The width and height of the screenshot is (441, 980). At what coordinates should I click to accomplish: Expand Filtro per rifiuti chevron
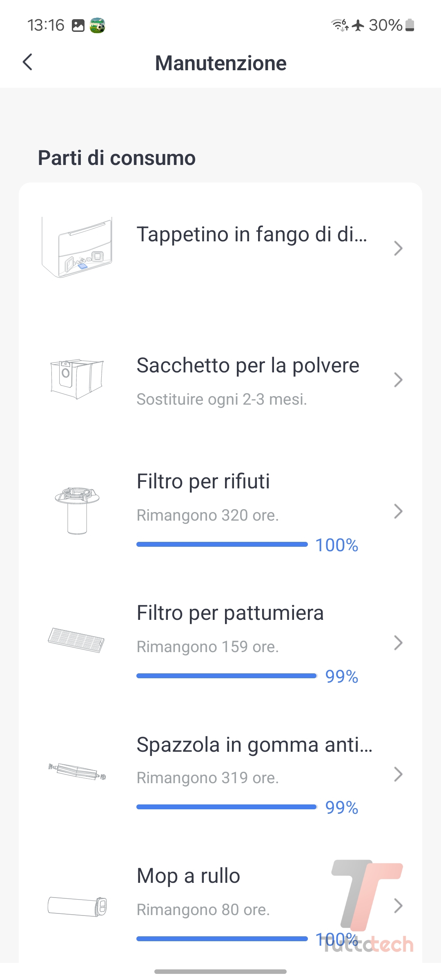click(x=398, y=511)
